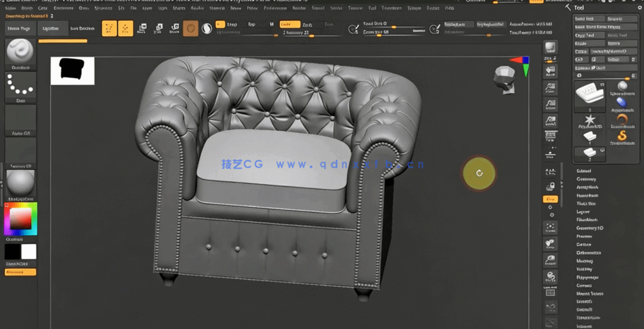Click the Zoom3D icon on right shelf
644x329 pixels.
point(550,261)
